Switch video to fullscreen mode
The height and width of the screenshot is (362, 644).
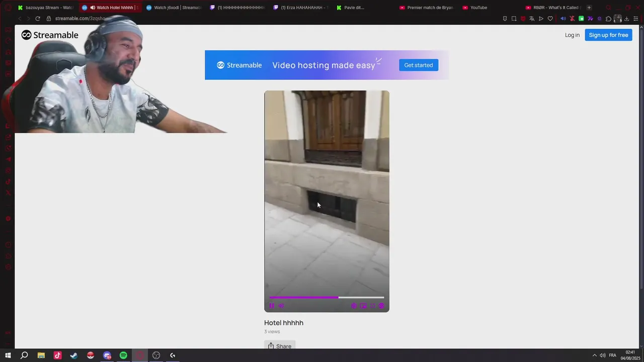373,306
